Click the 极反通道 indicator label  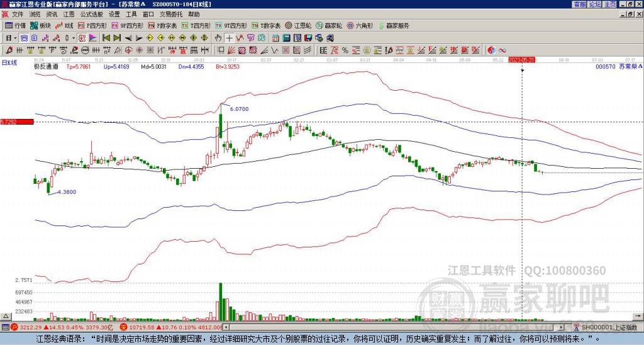(46, 66)
